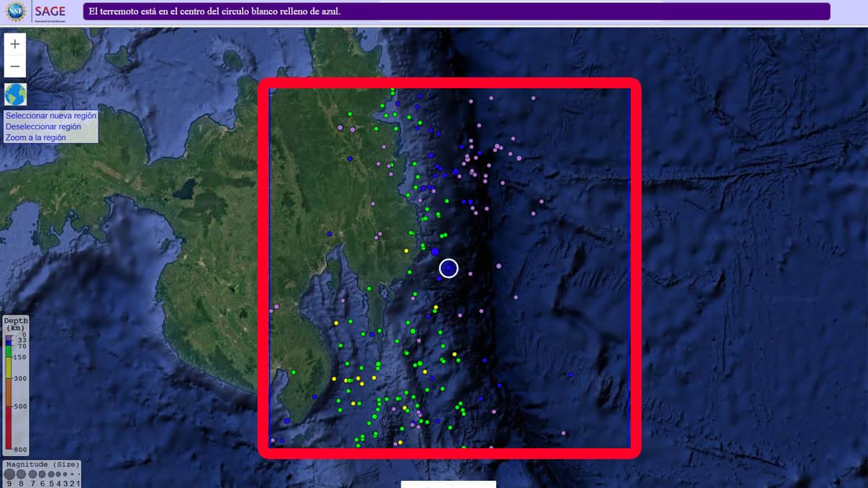Click the NSF logo in the header
Image resolution: width=868 pixels, height=488 pixels.
pyautogui.click(x=14, y=12)
